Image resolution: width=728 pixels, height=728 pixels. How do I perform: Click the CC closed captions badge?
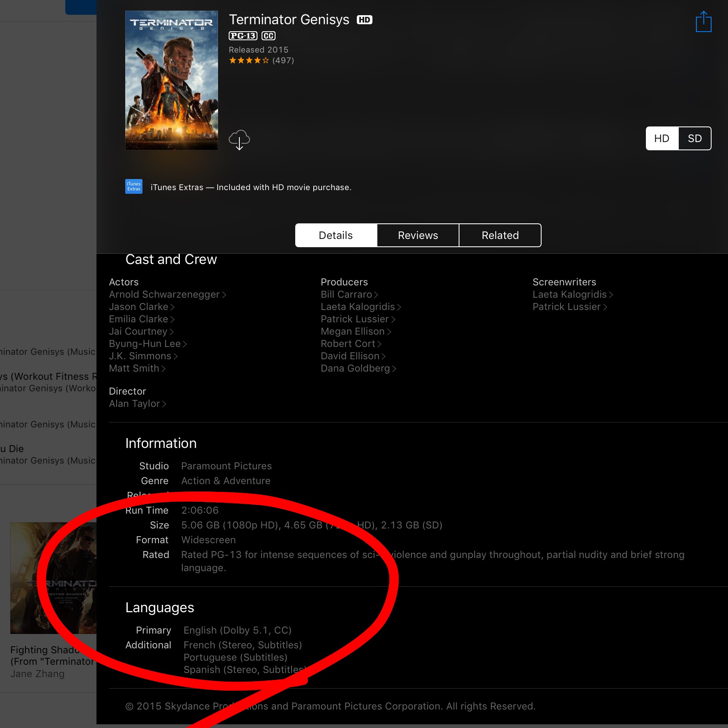click(268, 36)
